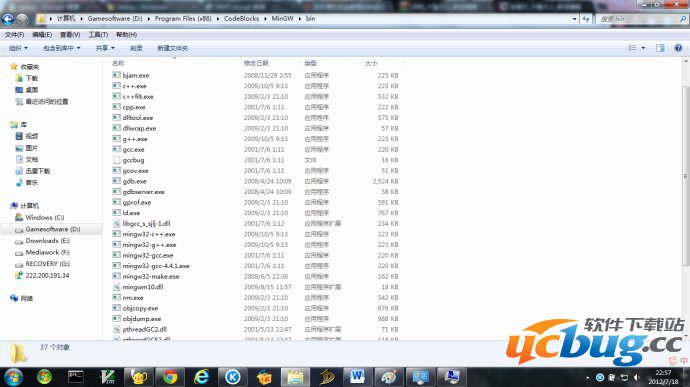The image size is (690, 387).
Task: Expand breadcrumb arrow after MinGW
Action: tap(300, 18)
